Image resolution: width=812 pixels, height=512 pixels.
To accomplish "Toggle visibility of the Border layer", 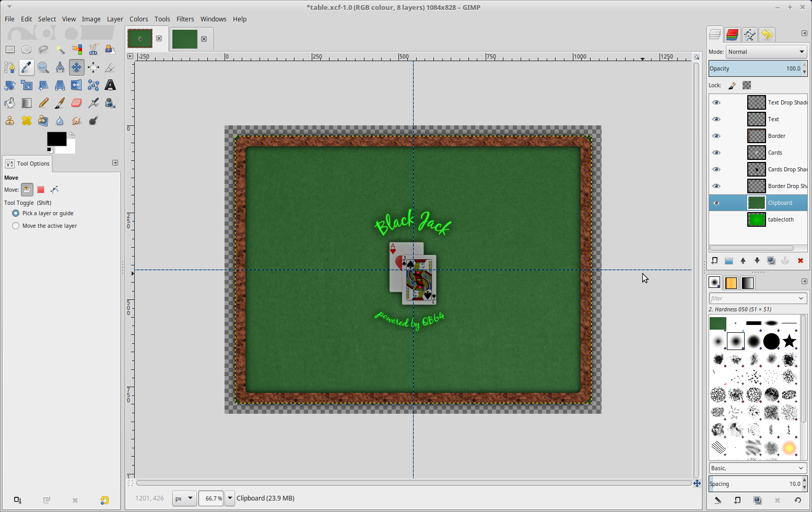I will click(716, 136).
